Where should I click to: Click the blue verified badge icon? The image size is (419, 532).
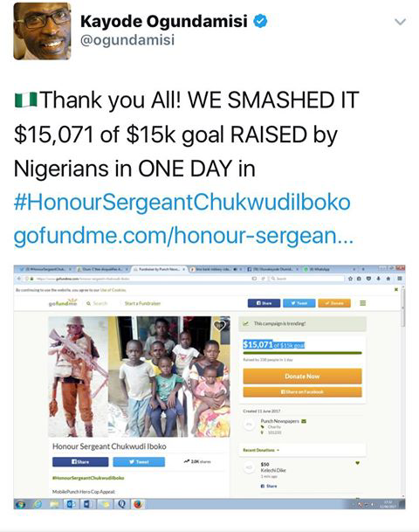click(x=260, y=21)
